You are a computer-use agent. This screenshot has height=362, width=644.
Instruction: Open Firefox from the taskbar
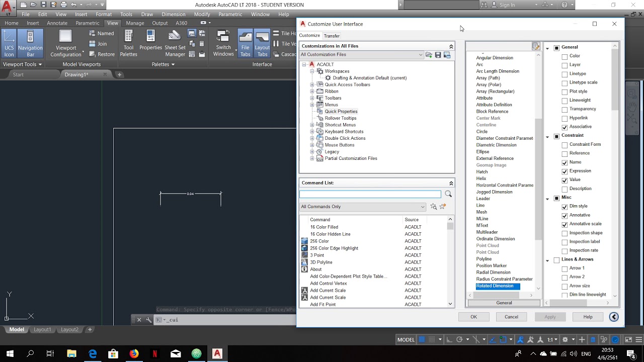pyautogui.click(x=134, y=354)
